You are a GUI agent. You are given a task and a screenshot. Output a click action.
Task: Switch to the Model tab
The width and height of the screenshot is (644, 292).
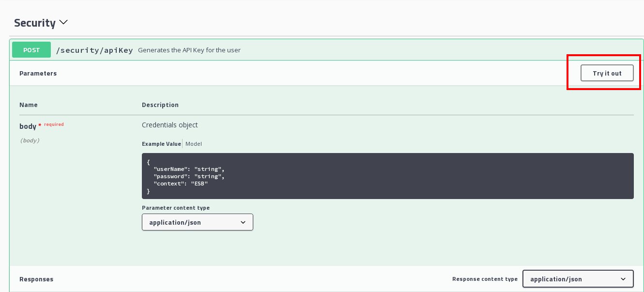tap(194, 144)
